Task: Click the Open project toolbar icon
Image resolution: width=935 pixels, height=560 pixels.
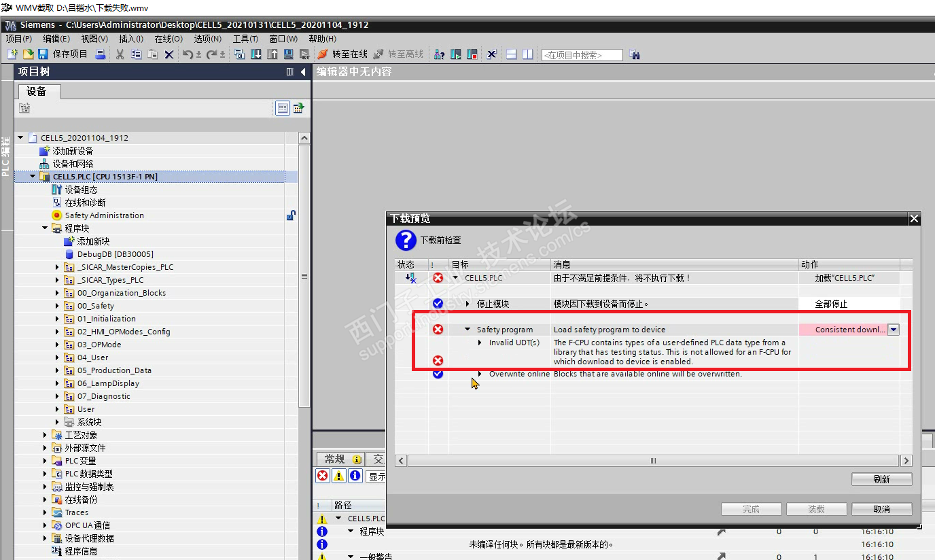Action: click(x=28, y=54)
